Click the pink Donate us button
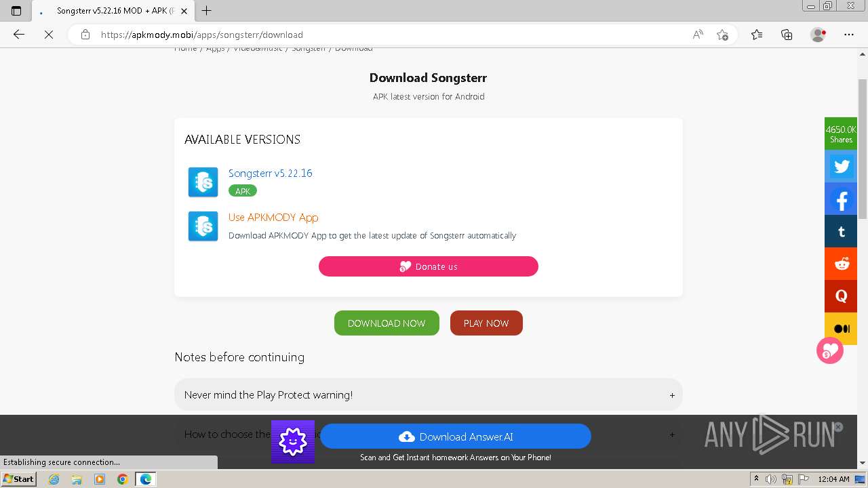868x488 pixels. coord(429,266)
